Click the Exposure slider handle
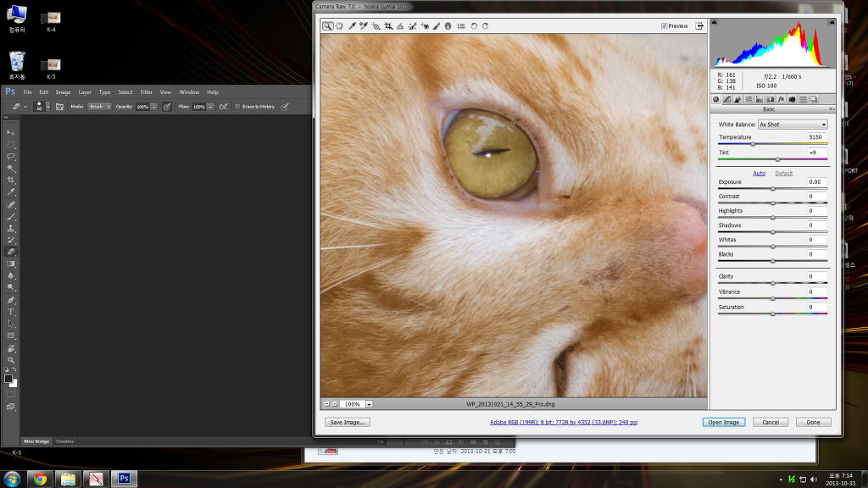This screenshot has height=488, width=868. click(772, 189)
